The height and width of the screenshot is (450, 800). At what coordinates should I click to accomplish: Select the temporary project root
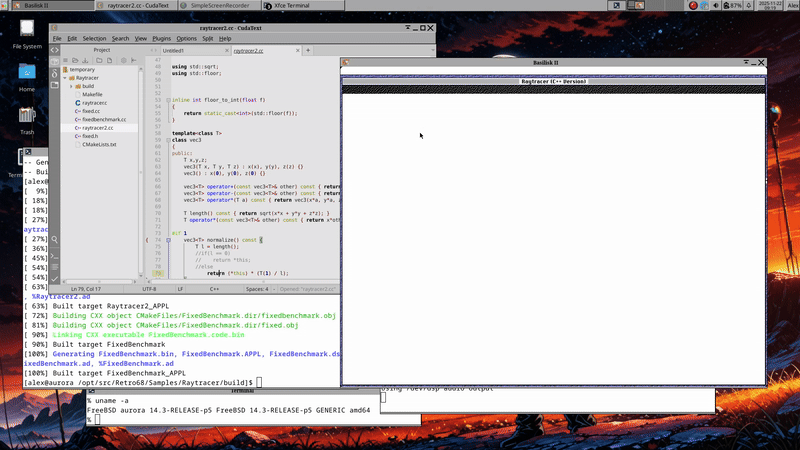coord(82,69)
